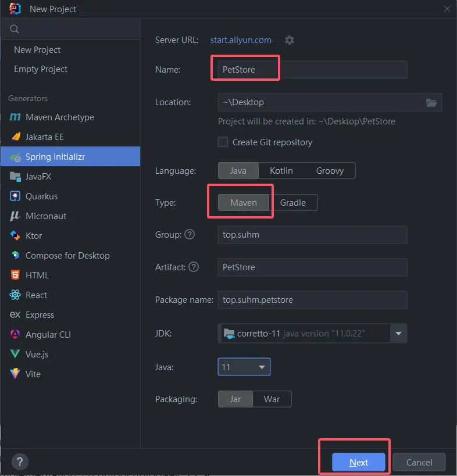This screenshot has height=476, width=457.
Task: Browse location using the folder icon
Action: pos(431,102)
